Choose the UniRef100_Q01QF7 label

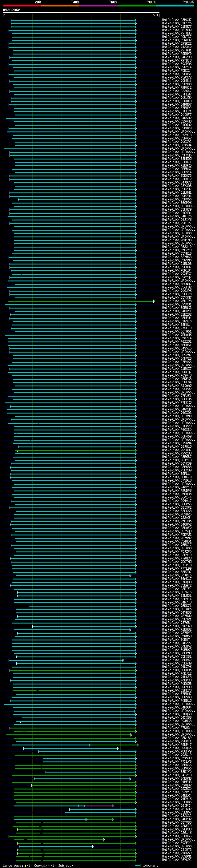[177, 115]
